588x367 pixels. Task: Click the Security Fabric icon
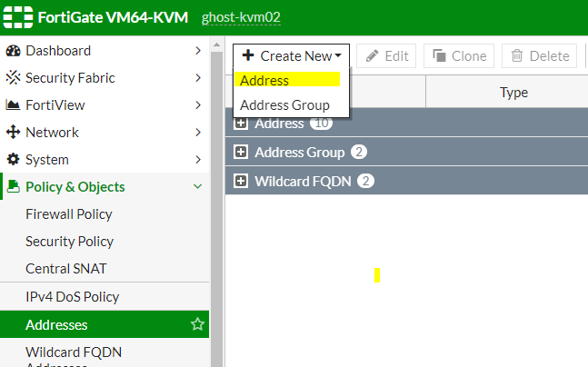14,78
